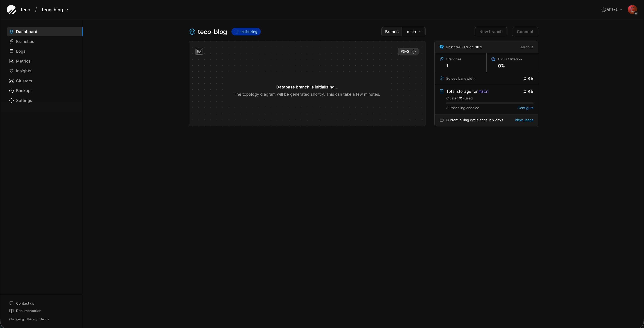644x328 pixels.
Task: Click Configure autoscaling link
Action: pos(525,108)
